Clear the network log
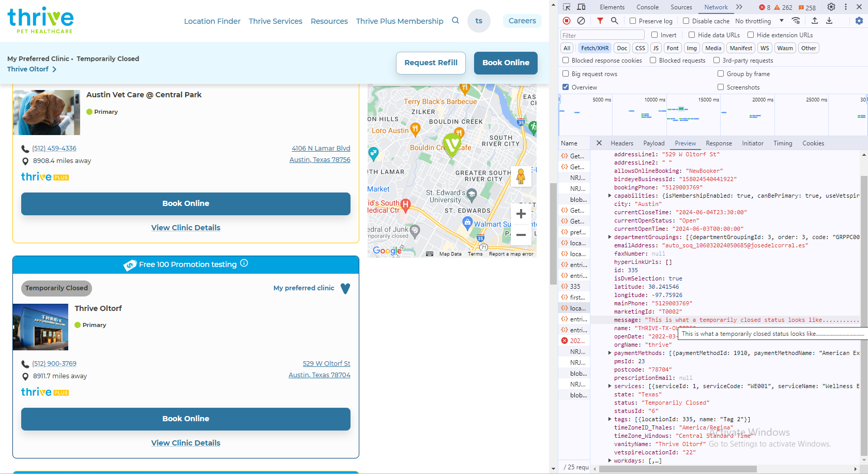This screenshot has height=474, width=868. point(581,21)
